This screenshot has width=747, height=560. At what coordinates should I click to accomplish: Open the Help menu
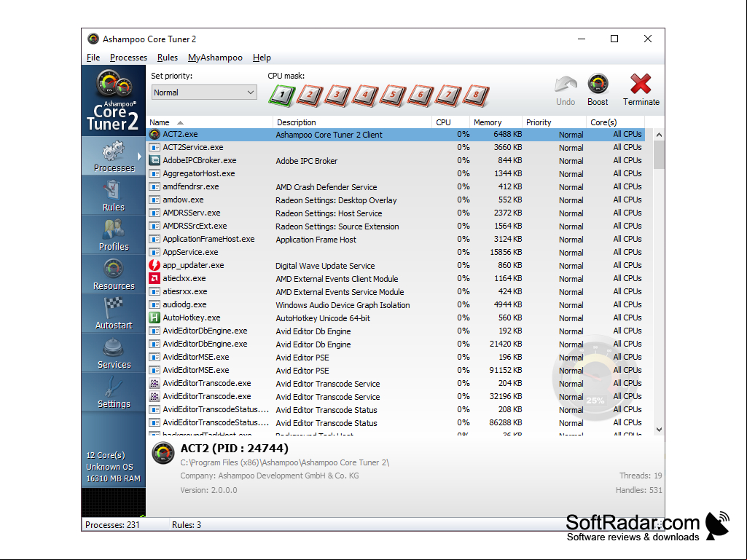[262, 58]
